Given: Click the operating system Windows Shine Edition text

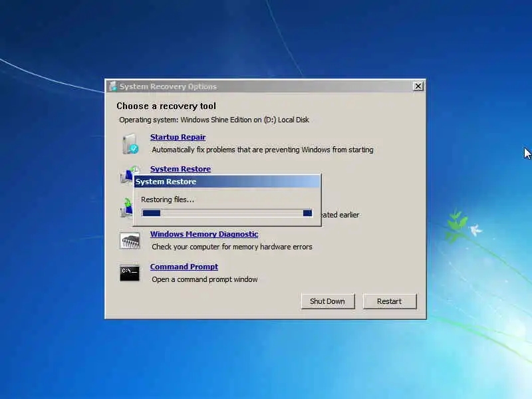Looking at the screenshot, I should tap(214, 120).
